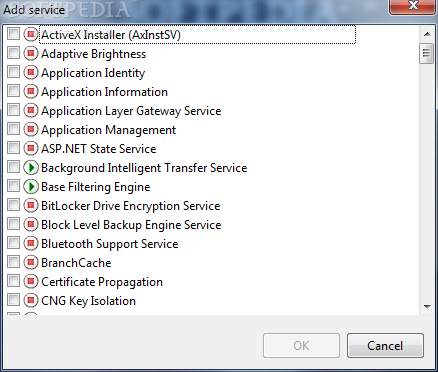
Task: Select the CNG Key Isolation checkbox
Action: pyautogui.click(x=13, y=299)
